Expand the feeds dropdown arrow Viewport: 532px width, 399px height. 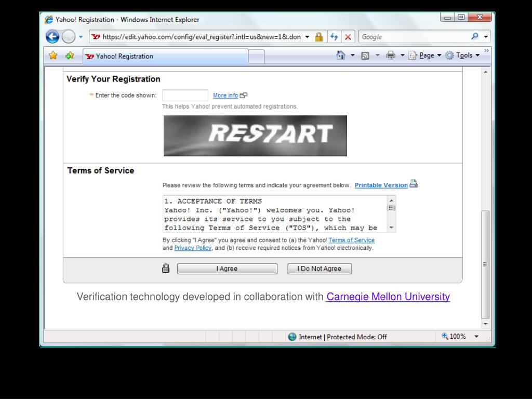tap(377, 55)
